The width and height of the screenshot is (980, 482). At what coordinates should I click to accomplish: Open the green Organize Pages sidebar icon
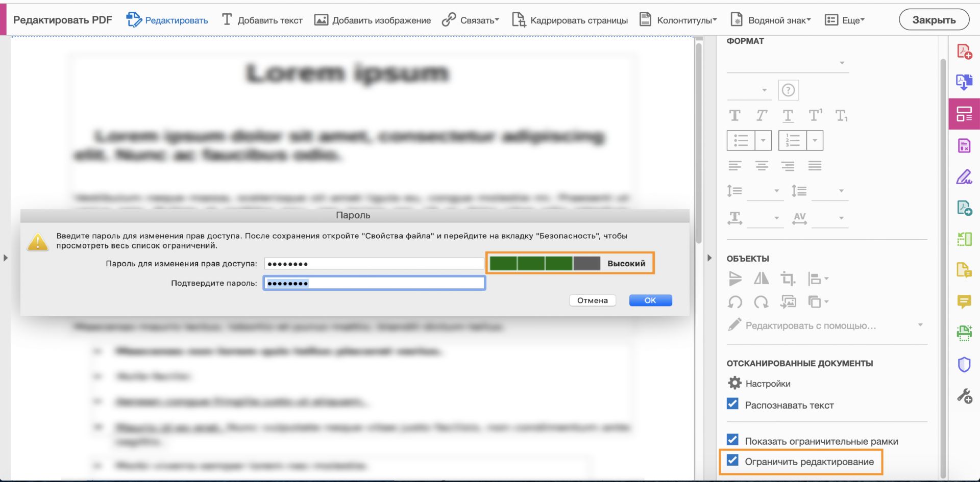coord(964,239)
